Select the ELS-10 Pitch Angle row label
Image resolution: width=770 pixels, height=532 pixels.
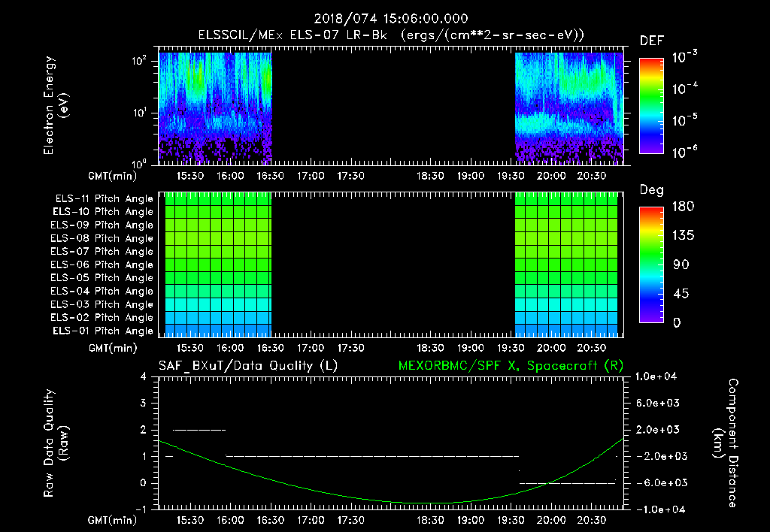103,212
